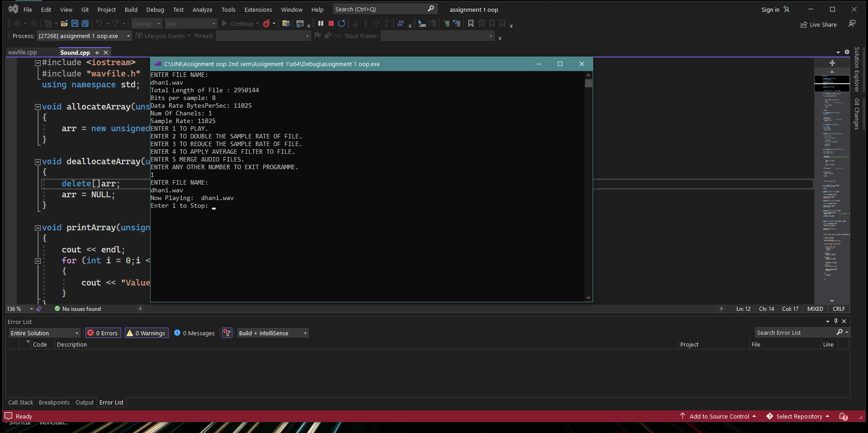Click the account icon beside Sign in
The width and height of the screenshot is (868, 433).
787,10
